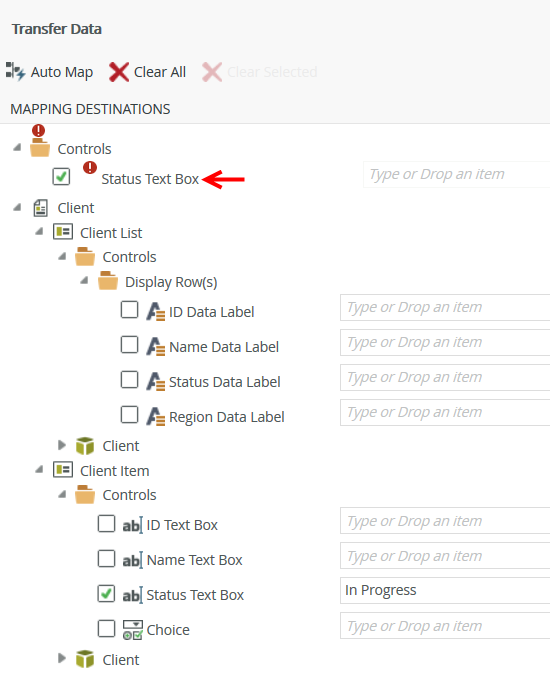Click the Clear All button label

tap(160, 72)
